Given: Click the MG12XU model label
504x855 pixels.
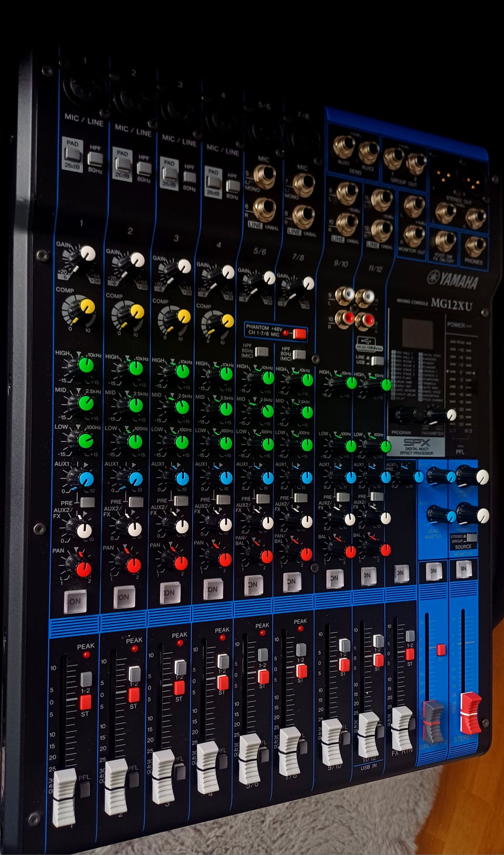Looking at the screenshot, I should pos(451,304).
